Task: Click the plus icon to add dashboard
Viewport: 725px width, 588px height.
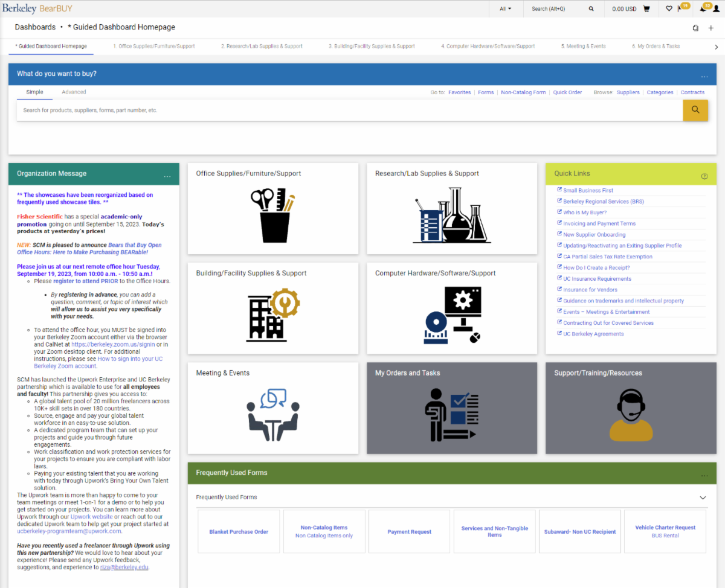Action: (x=711, y=28)
